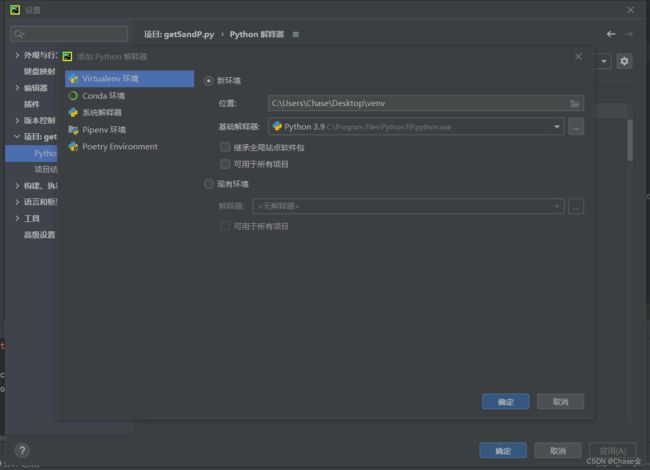Click 确定 in the settings window
650x470 pixels.
pyautogui.click(x=503, y=451)
